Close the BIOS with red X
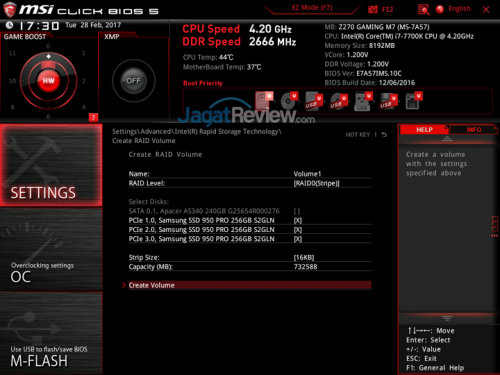Screen dimensions: 500x375 pyautogui.click(x=486, y=9)
